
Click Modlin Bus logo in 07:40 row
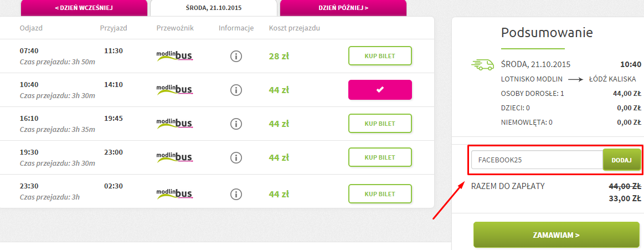point(175,55)
